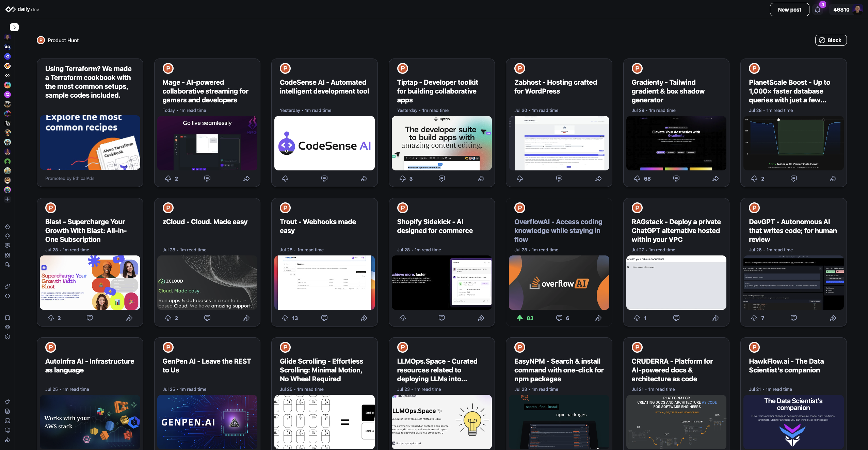Comment on the RAGstack post
868x450 pixels.
pyautogui.click(x=676, y=318)
